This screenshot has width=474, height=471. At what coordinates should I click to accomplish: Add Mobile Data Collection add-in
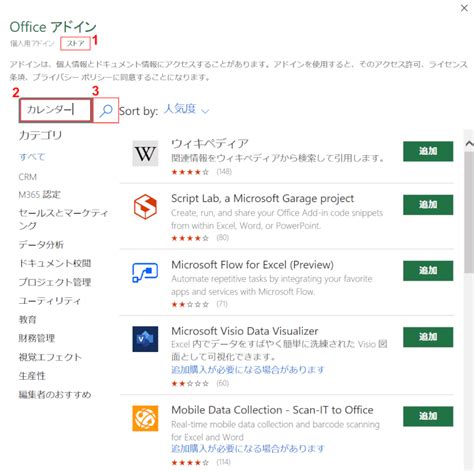[x=428, y=416]
